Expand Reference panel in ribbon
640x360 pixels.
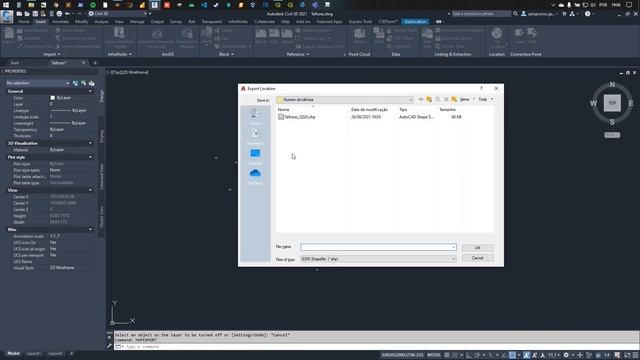tap(298, 54)
